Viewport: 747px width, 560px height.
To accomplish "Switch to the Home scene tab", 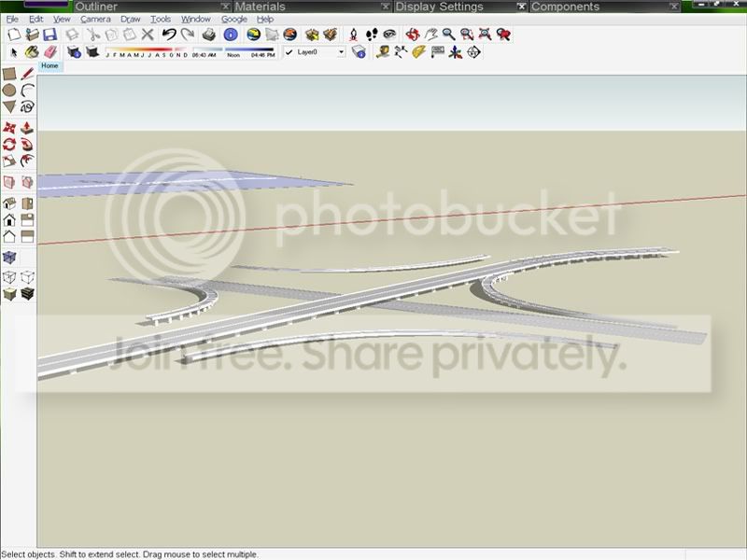I will 49,65.
